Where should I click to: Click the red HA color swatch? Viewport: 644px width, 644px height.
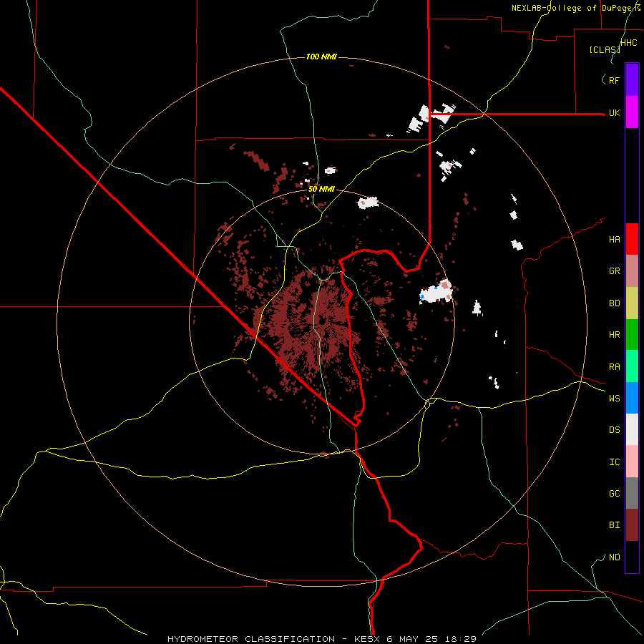point(632,239)
